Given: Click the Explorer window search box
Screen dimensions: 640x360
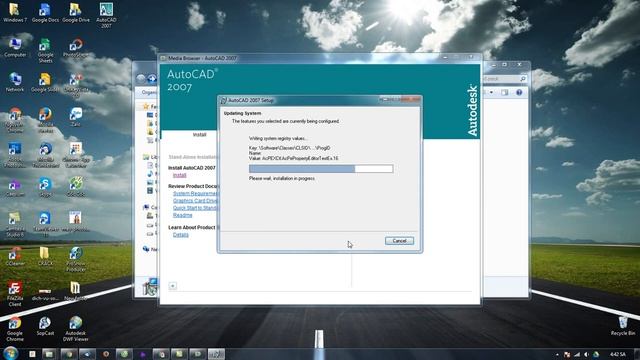Looking at the screenshot, I should point(504,78).
